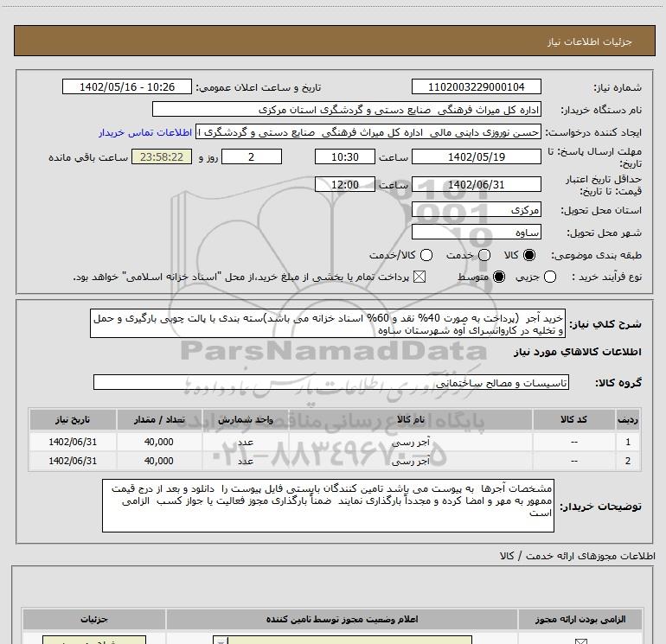666x644 pixels.
Task: Toggle the mandatory permit checkbox in the permits table
Action: pyautogui.click(x=580, y=641)
